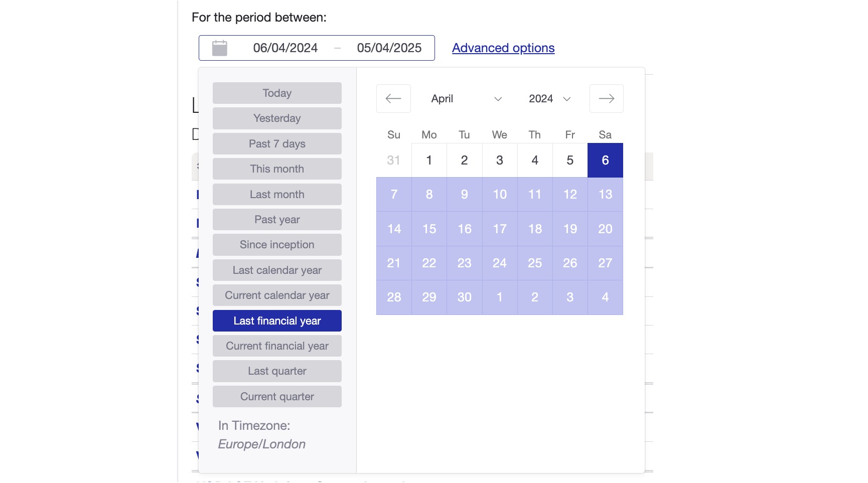The width and height of the screenshot is (868, 483).
Task: Select the Since inception range
Action: (x=276, y=245)
